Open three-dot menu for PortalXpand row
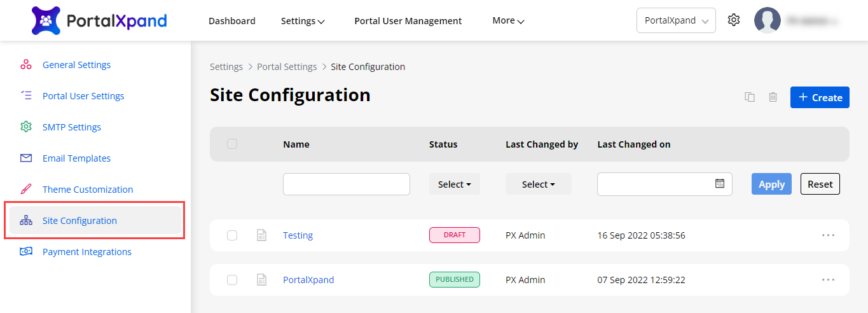Image resolution: width=868 pixels, height=313 pixels. 828,280
